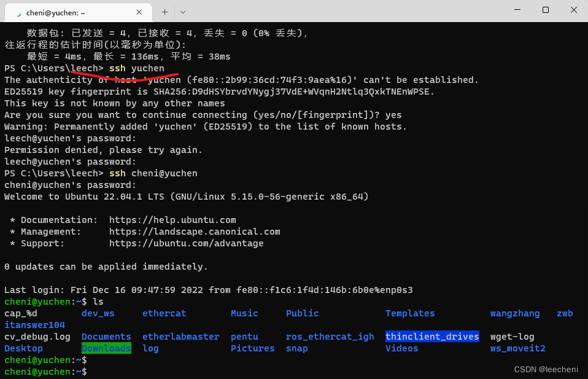Maximize the terminal window

point(545,10)
